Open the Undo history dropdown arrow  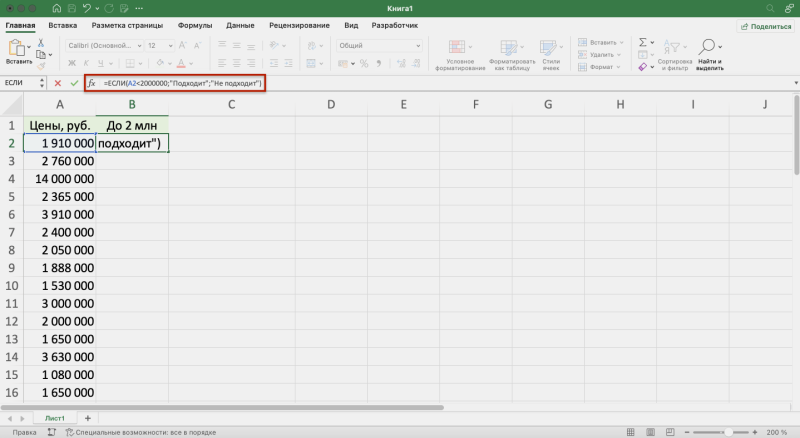(97, 9)
